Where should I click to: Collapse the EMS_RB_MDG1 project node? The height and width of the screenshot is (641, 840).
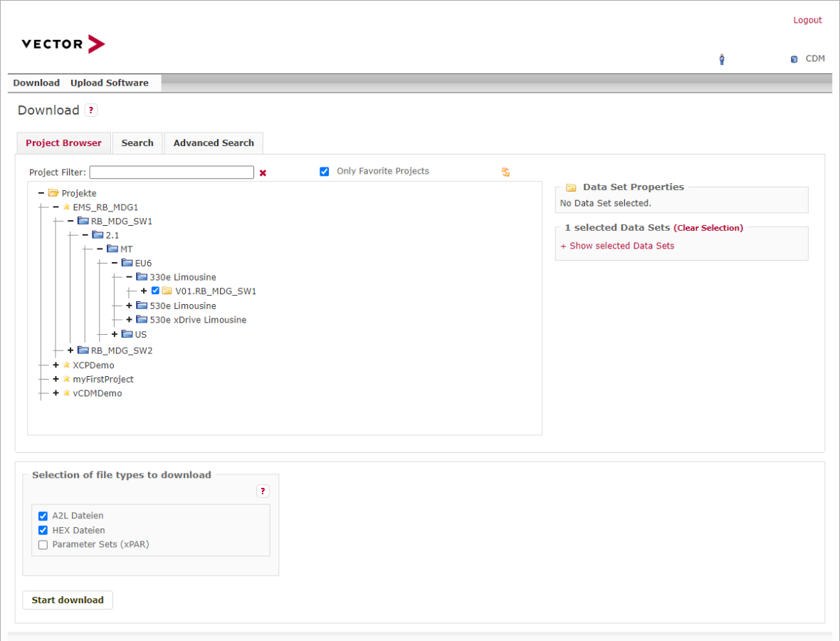(56, 207)
